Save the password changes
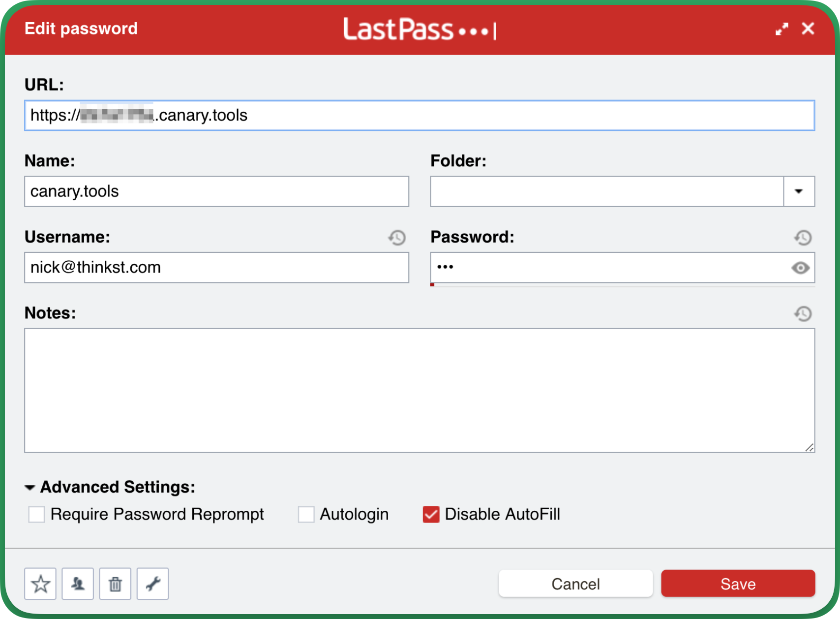This screenshot has width=840, height=619. pos(738,584)
